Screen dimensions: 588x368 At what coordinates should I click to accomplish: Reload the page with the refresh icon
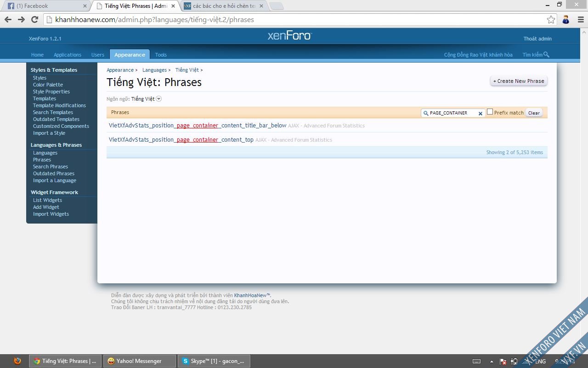(x=34, y=19)
